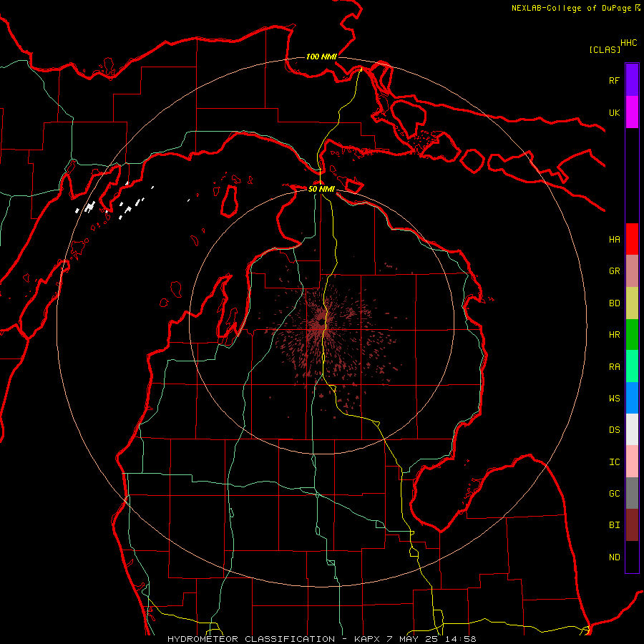644x644 pixels.
Task: Select the GR pink-brown legend swatch
Action: (x=632, y=271)
